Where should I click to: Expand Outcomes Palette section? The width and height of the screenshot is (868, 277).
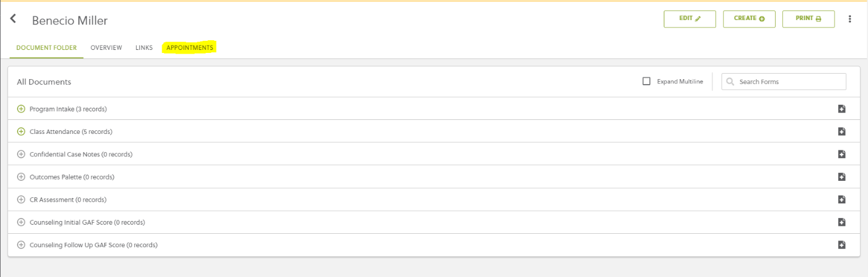point(21,177)
